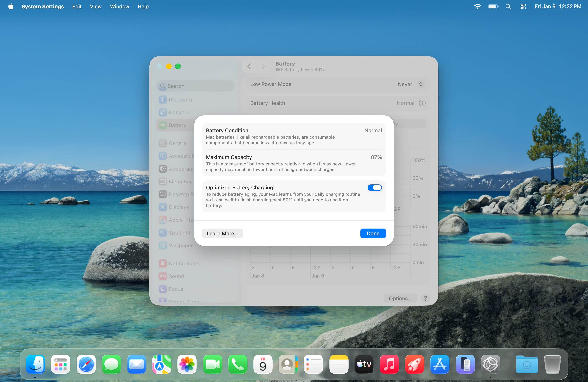The image size is (588, 382).
Task: Click the sidebar Search field
Action: click(195, 86)
